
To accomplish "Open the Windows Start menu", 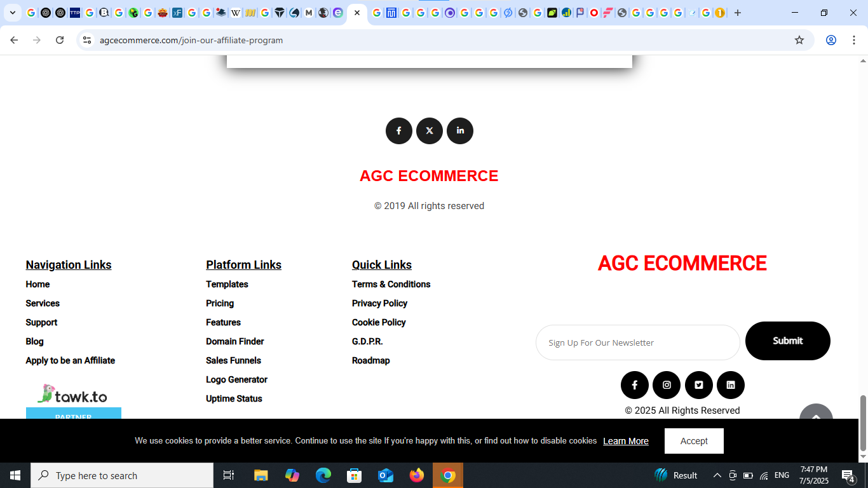I will pyautogui.click(x=15, y=475).
